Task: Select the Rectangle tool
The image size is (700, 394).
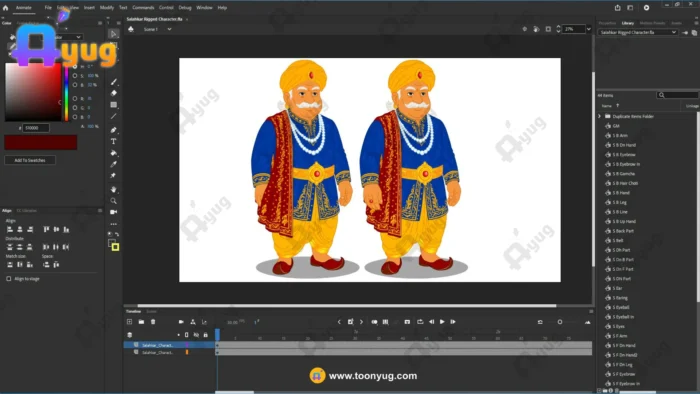Action: (x=113, y=104)
